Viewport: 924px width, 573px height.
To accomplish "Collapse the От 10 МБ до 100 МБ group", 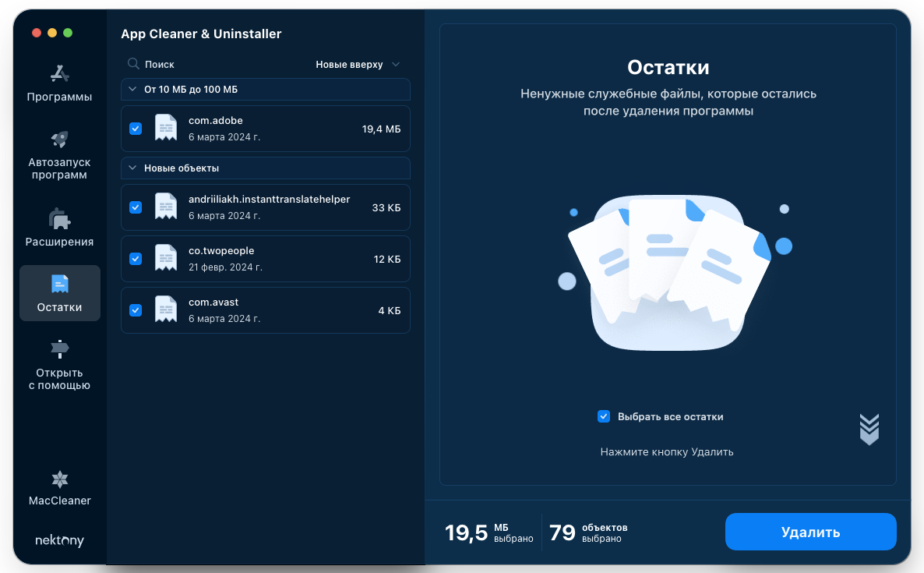I will tap(132, 90).
